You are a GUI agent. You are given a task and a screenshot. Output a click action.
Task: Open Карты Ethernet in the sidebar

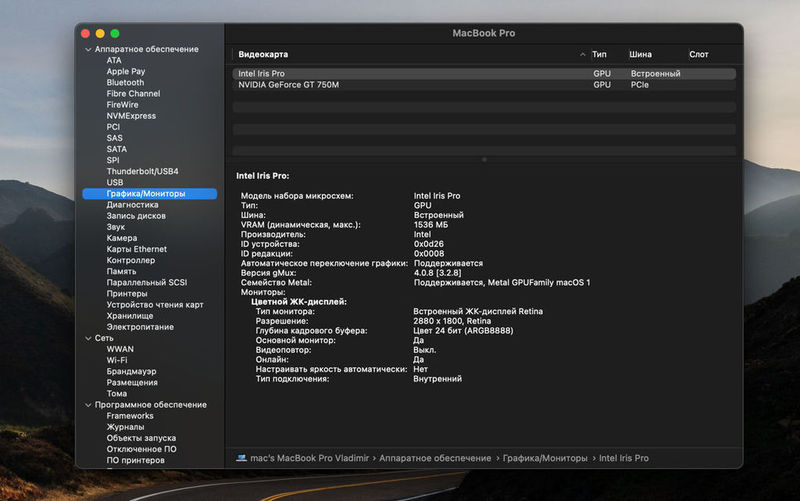tap(136, 249)
